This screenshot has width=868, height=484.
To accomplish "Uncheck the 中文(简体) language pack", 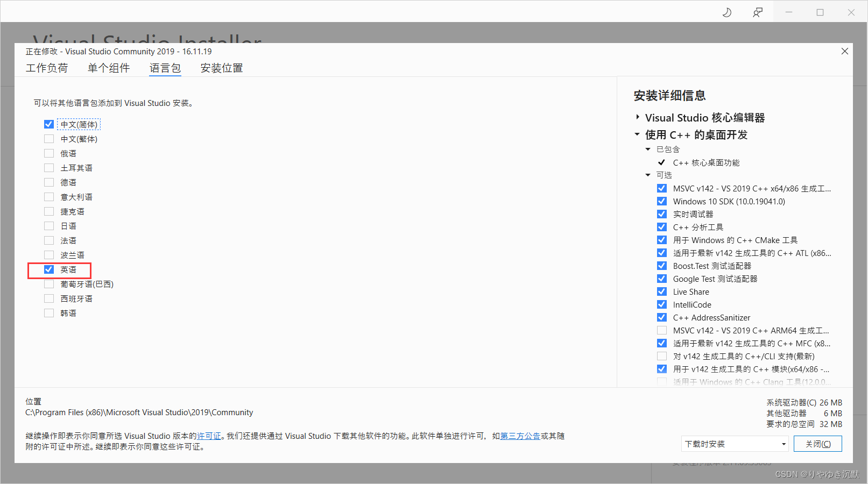I will click(x=49, y=124).
